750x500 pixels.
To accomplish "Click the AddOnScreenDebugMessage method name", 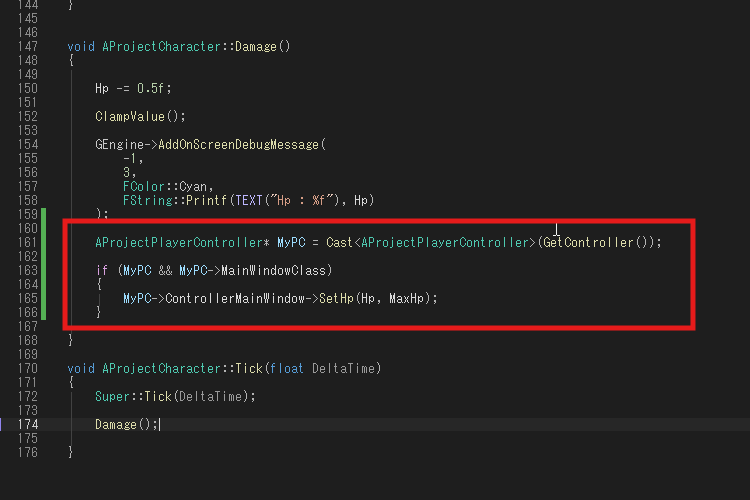I will tap(238, 144).
